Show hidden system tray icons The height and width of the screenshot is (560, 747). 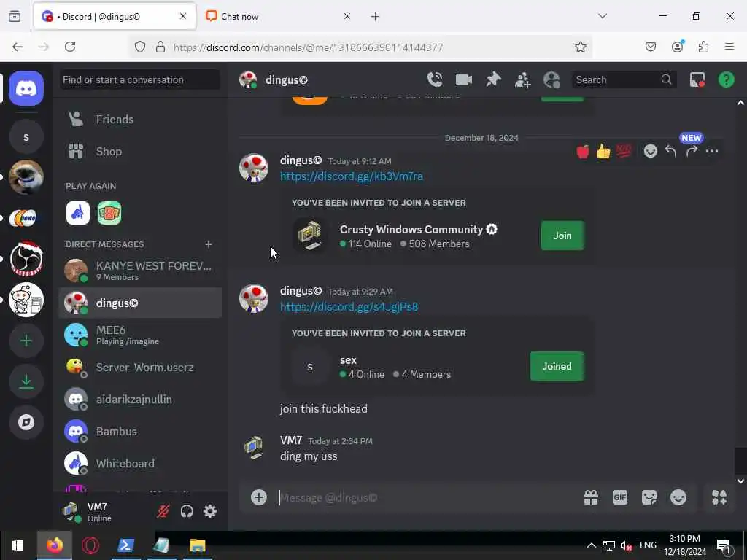(x=591, y=545)
